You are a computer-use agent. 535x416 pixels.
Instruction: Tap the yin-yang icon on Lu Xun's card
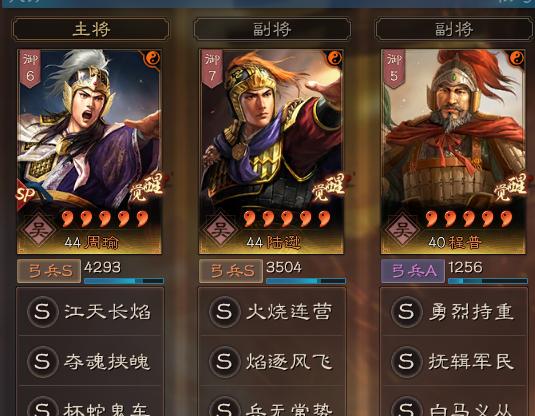point(334,58)
